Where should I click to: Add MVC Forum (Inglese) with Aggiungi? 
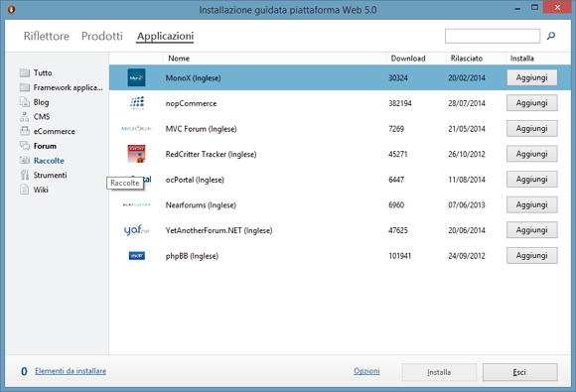click(x=532, y=128)
